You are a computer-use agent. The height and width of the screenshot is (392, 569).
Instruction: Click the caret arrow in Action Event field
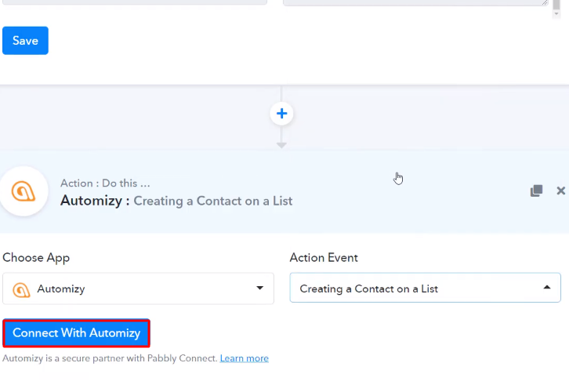tap(547, 289)
